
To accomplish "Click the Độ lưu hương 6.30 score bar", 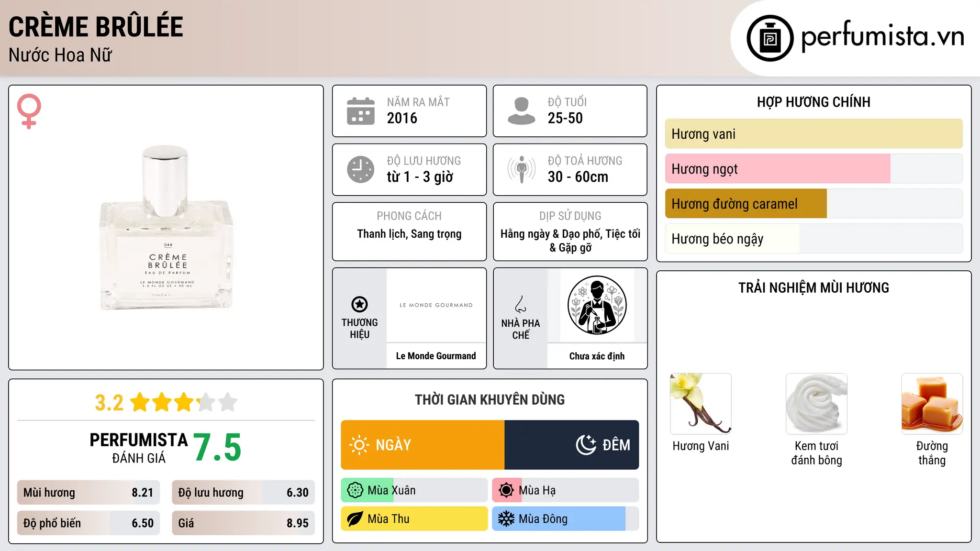I will point(244,493).
